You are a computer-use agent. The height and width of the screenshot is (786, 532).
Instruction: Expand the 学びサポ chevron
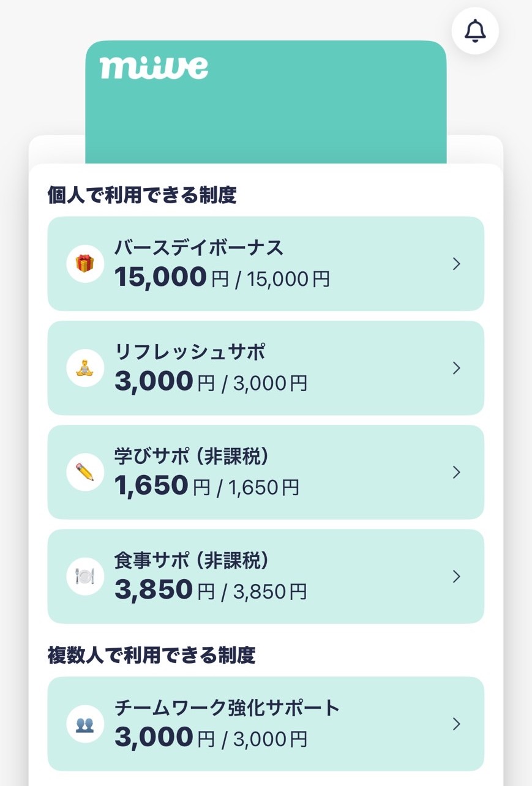[x=456, y=472]
